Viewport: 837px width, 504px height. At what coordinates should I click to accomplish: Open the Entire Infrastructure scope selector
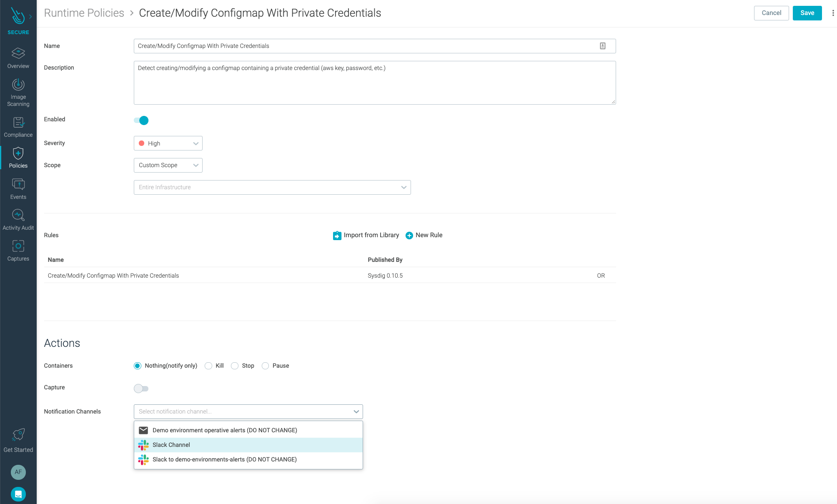(x=272, y=187)
